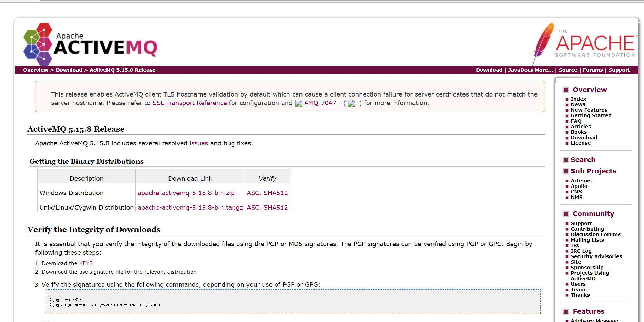The image size is (644, 322).
Task: Open Thanks in the sidebar
Action: click(580, 295)
